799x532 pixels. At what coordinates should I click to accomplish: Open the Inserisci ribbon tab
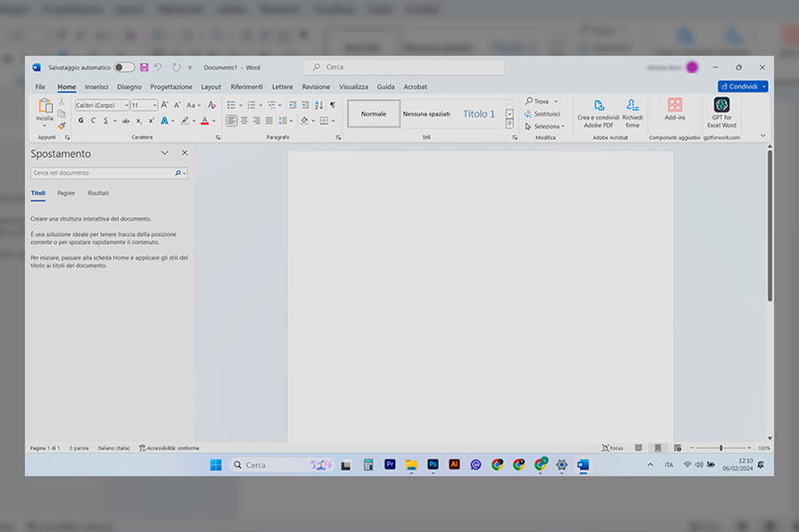click(96, 86)
